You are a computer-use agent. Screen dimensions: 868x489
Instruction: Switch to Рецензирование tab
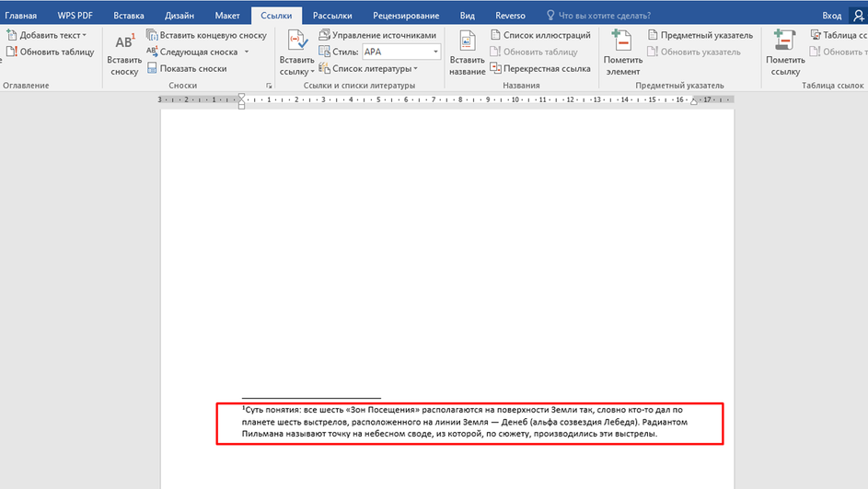[406, 16]
